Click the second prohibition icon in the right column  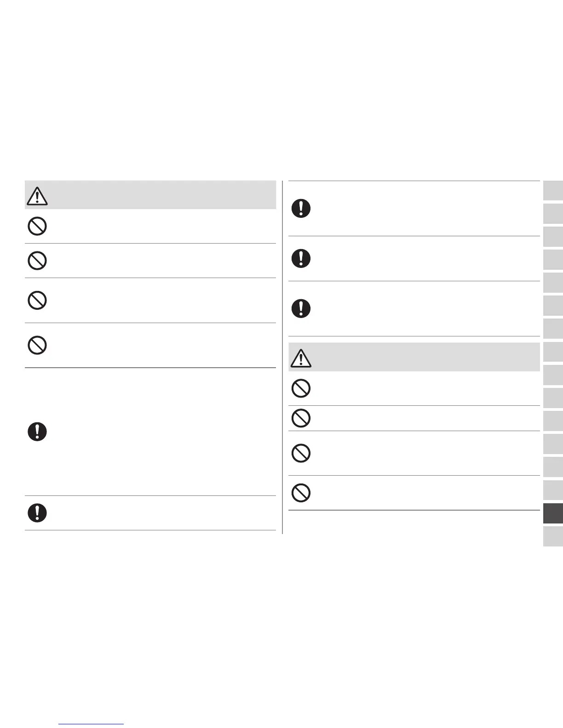point(301,418)
